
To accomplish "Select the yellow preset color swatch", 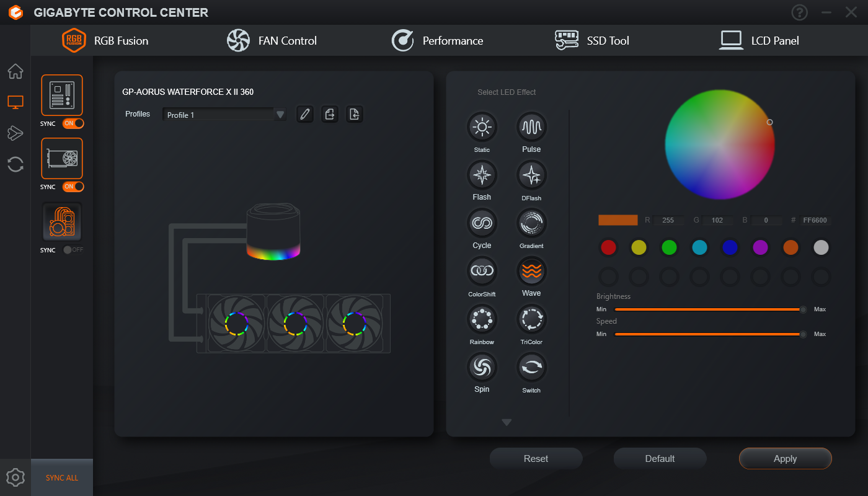I will click(639, 248).
